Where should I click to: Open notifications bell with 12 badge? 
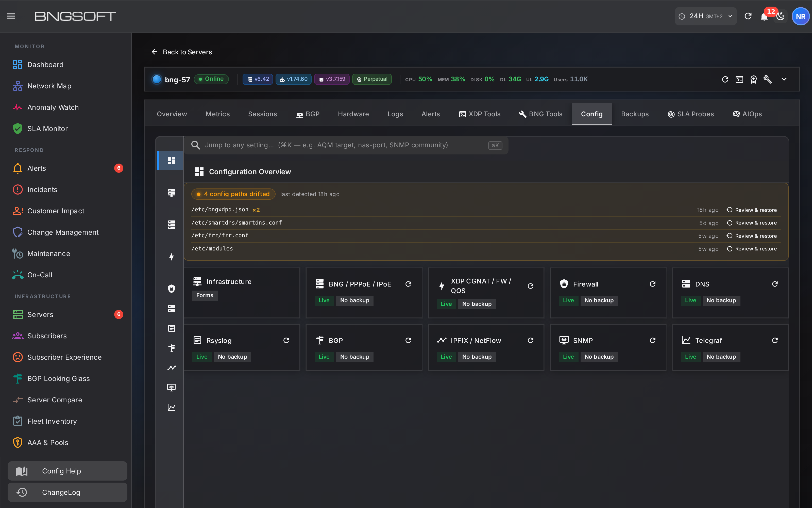(x=764, y=16)
